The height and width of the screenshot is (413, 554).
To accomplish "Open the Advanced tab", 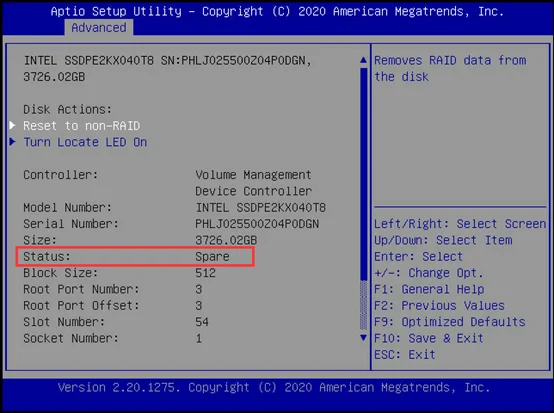I will (99, 28).
